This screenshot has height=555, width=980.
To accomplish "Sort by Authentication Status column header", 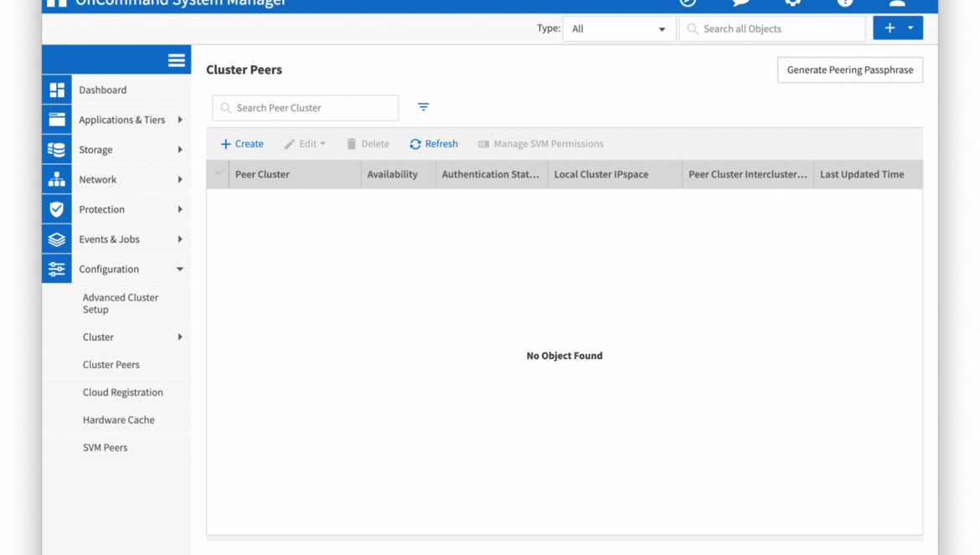I will [491, 175].
